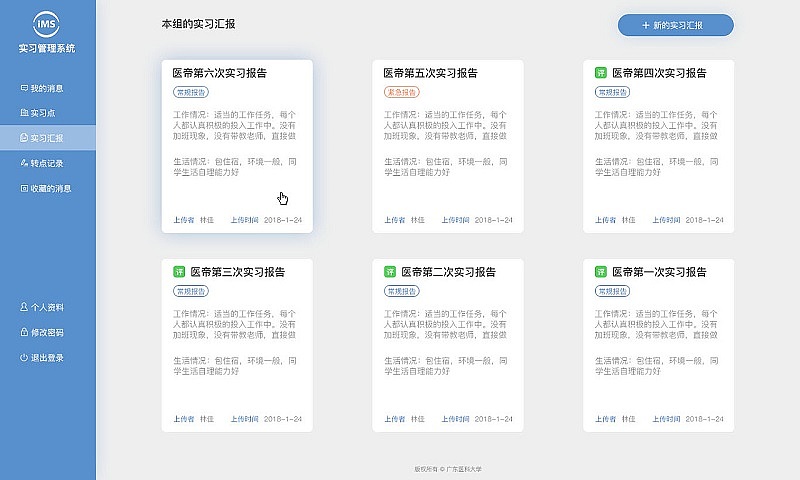Open the 医帝第五次实习报告 card title

coord(430,73)
